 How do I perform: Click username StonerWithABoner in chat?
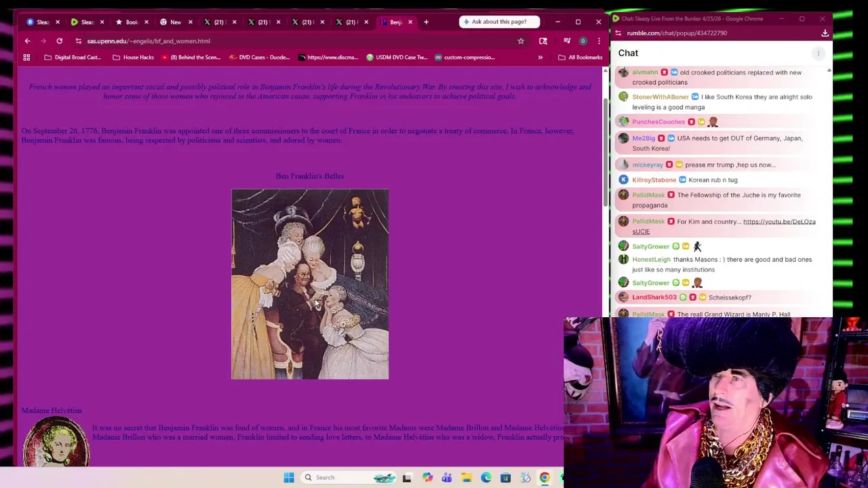tap(660, 97)
